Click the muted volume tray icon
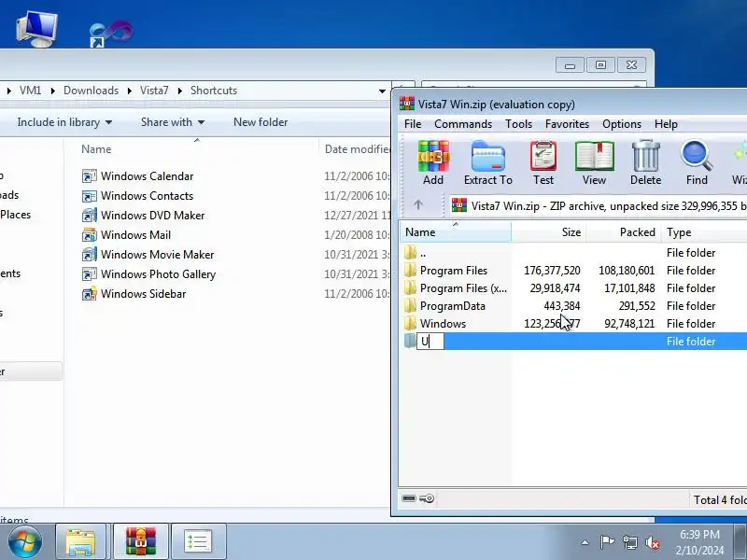747x560 pixels. [x=652, y=542]
